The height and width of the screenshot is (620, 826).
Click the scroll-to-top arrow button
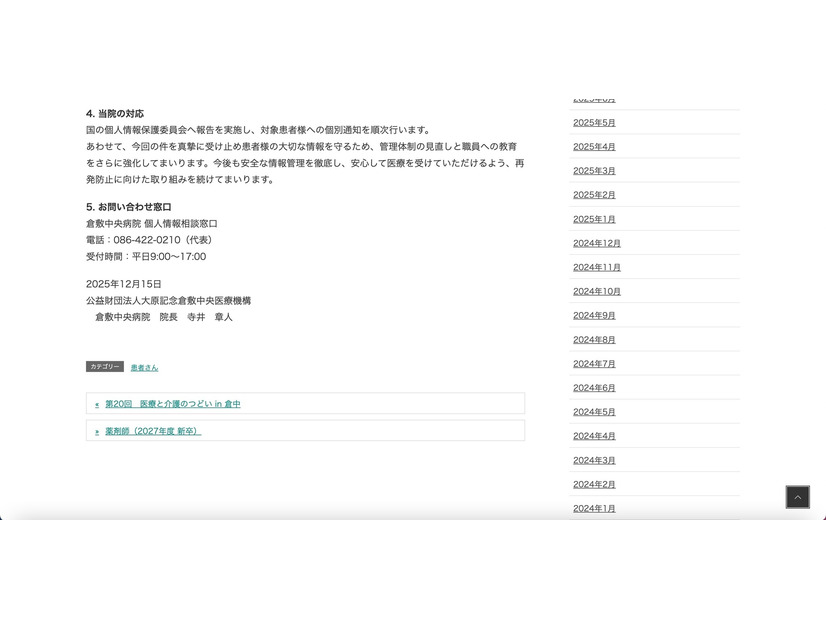[797, 497]
